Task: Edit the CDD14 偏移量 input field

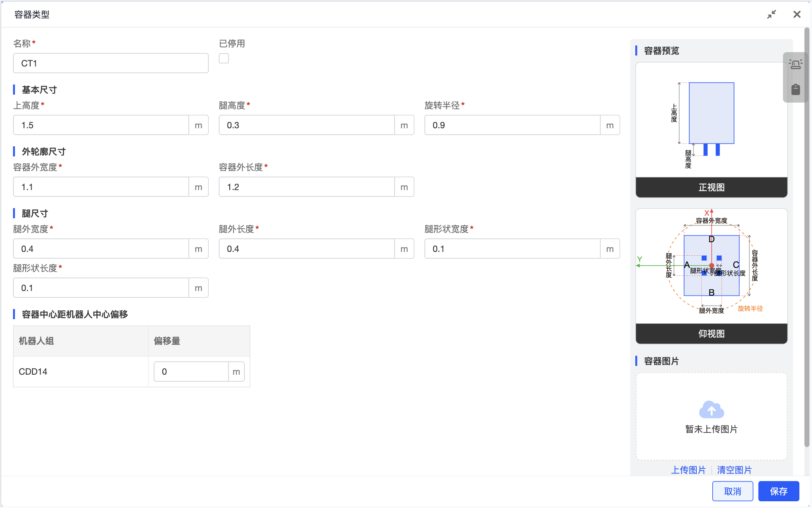Action: pyautogui.click(x=191, y=371)
